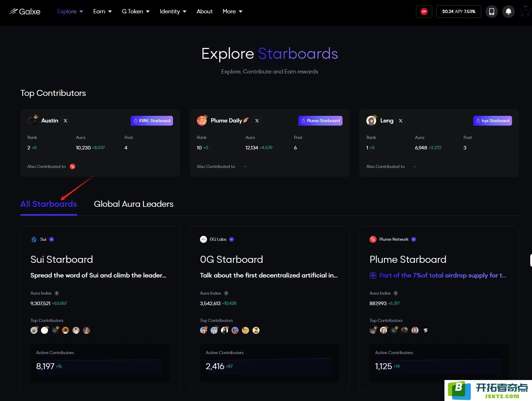Click the 1,125 active contributors count
Screen dimensions: 532x401
click(384, 366)
